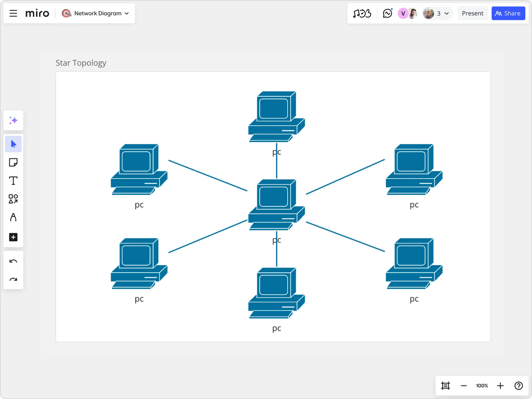Expand the collaborators list chevron
Viewport: 532px width, 399px height.
pos(447,13)
